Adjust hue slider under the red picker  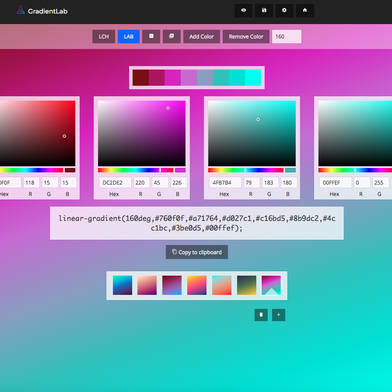[31, 170]
